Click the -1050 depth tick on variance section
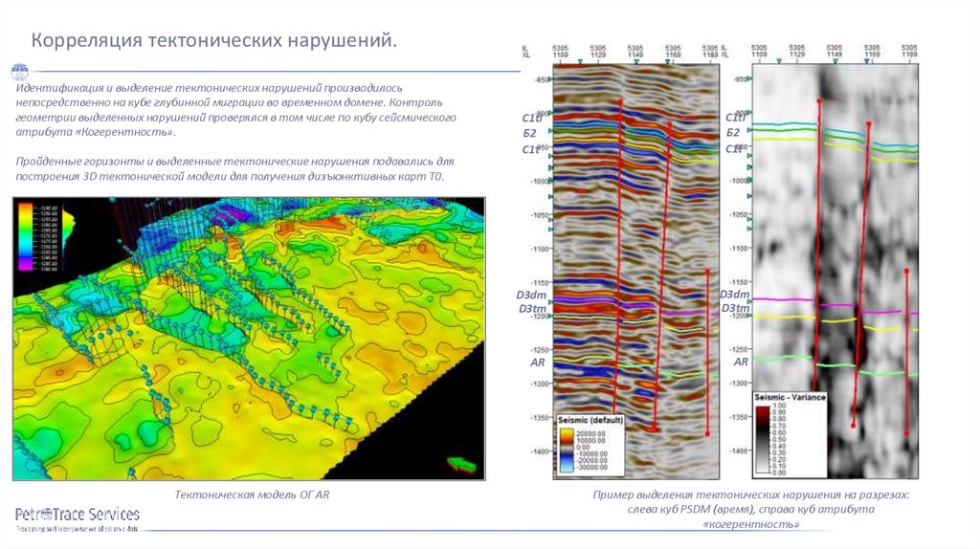Image resolution: width=980 pixels, height=549 pixels. tap(740, 214)
